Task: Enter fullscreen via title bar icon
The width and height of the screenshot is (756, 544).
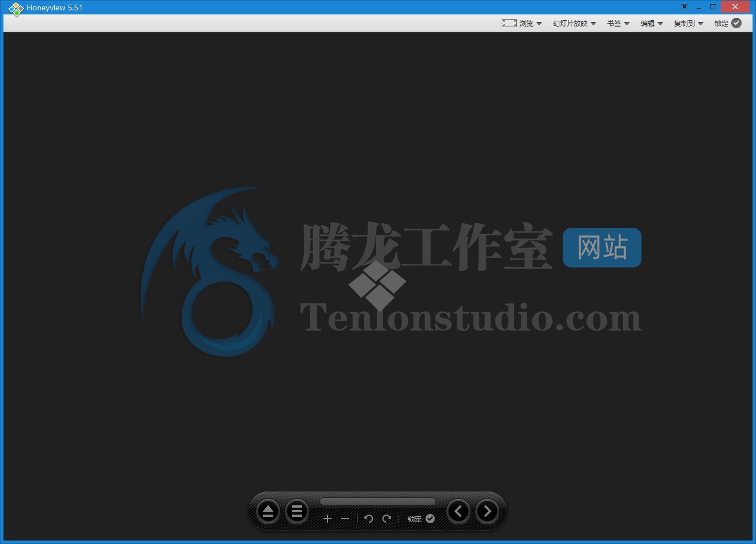Action: coord(684,7)
